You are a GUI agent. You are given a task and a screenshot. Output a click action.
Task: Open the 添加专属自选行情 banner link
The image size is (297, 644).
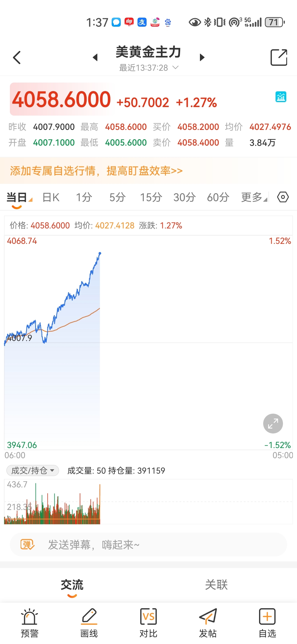pyautogui.click(x=96, y=171)
